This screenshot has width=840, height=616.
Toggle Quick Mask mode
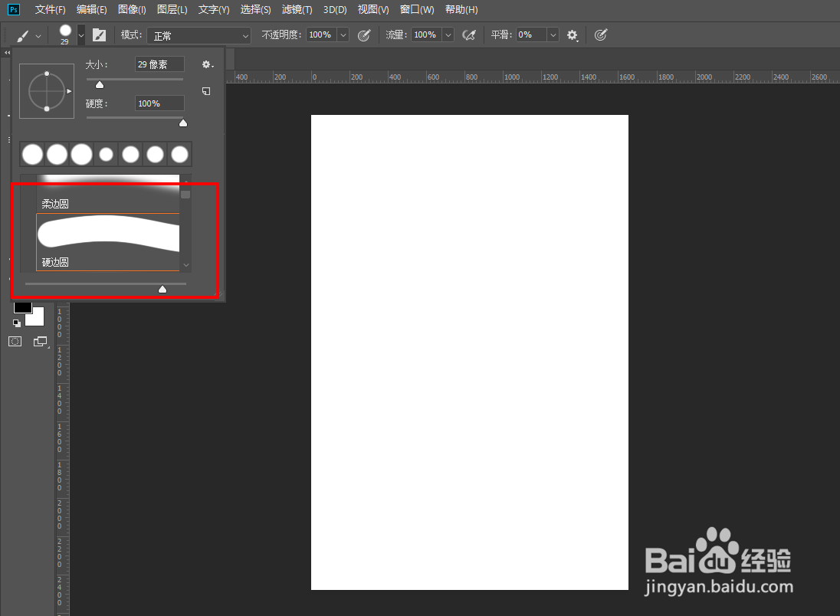point(15,342)
